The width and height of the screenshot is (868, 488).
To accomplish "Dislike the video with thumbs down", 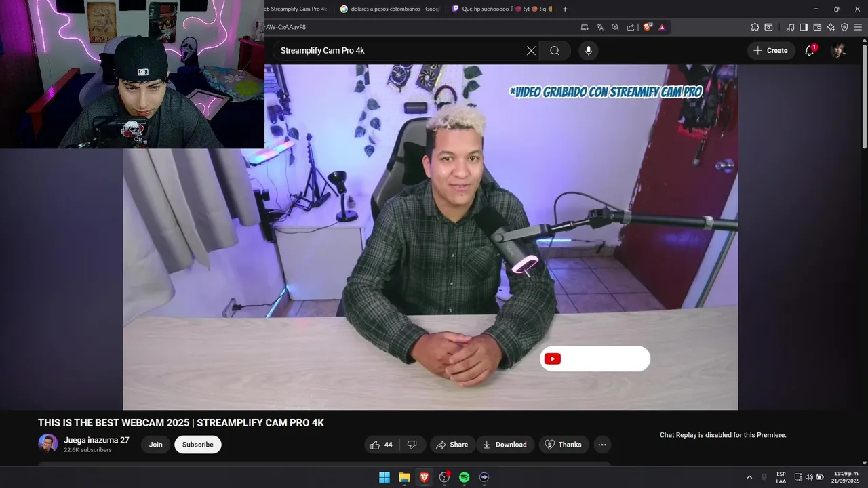I will 412,445.
